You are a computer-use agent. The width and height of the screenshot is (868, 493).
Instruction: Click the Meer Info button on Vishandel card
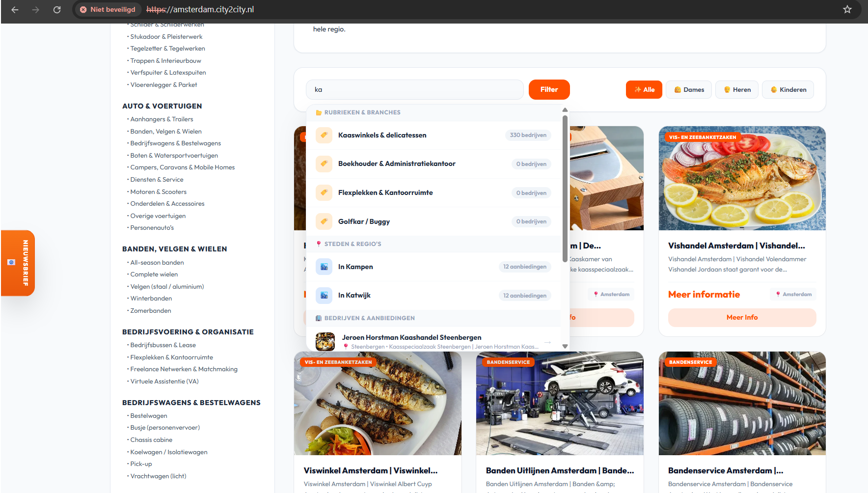(742, 317)
